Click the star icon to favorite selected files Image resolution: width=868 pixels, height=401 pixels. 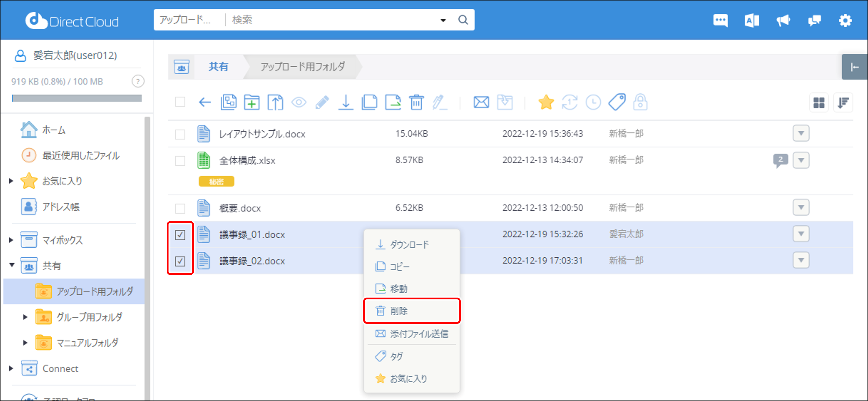coord(546,102)
